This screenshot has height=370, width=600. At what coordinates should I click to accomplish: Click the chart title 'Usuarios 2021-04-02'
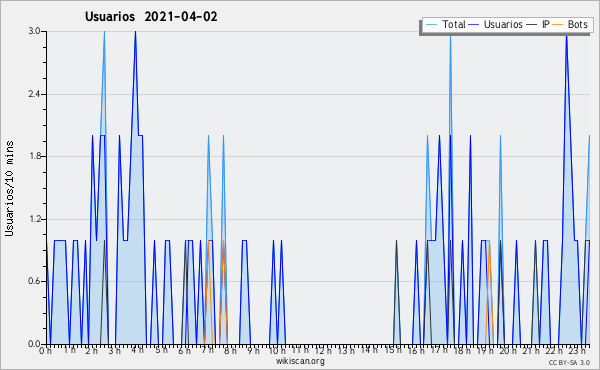[151, 17]
